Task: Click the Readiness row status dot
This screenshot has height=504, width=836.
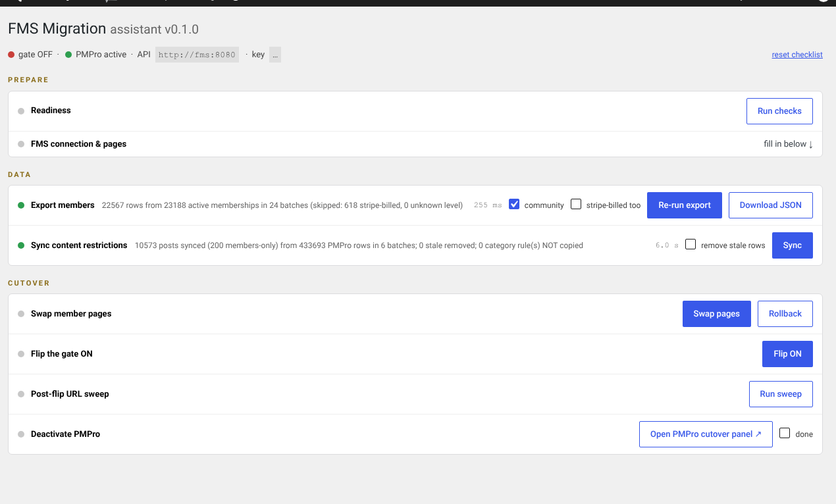Action: 21,111
